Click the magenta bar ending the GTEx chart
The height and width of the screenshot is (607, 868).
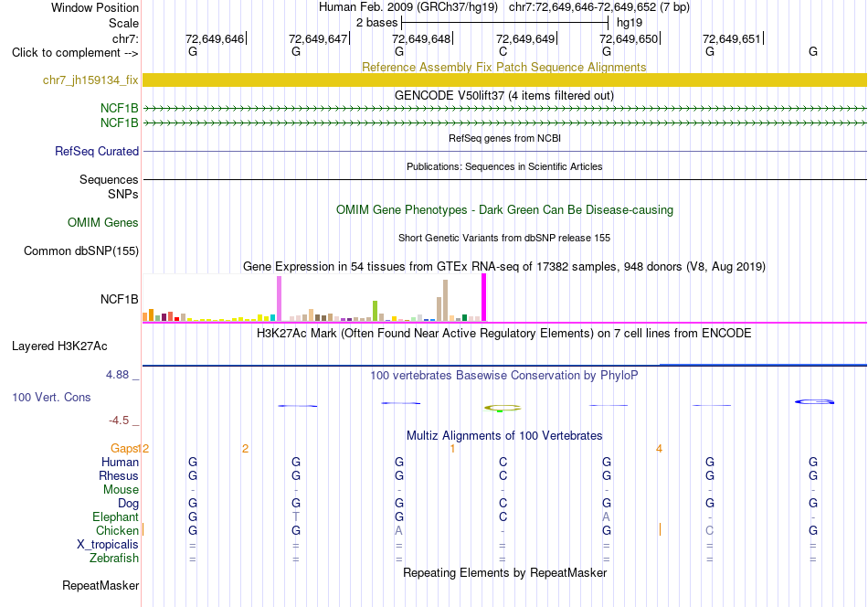(x=484, y=297)
